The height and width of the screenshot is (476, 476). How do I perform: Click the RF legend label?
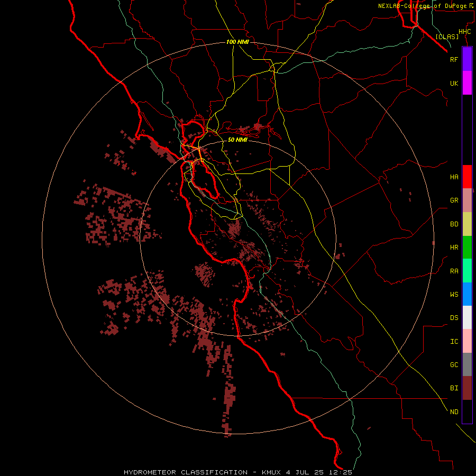454,59
